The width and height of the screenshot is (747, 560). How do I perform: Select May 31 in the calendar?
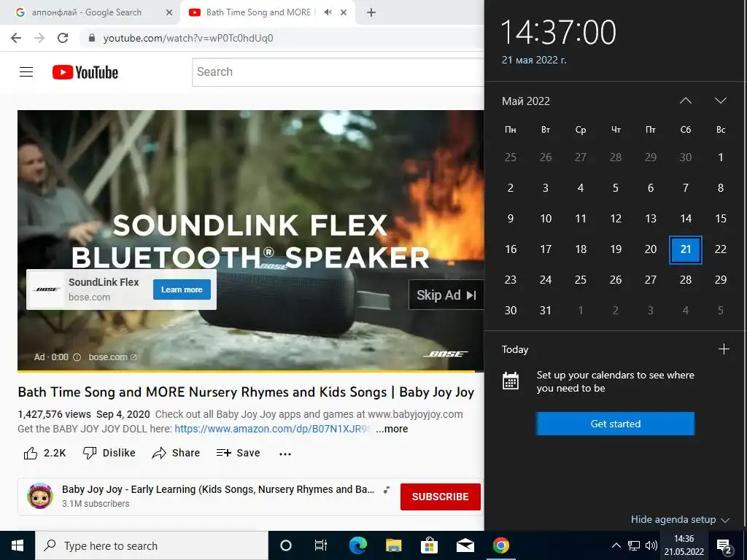point(546,311)
